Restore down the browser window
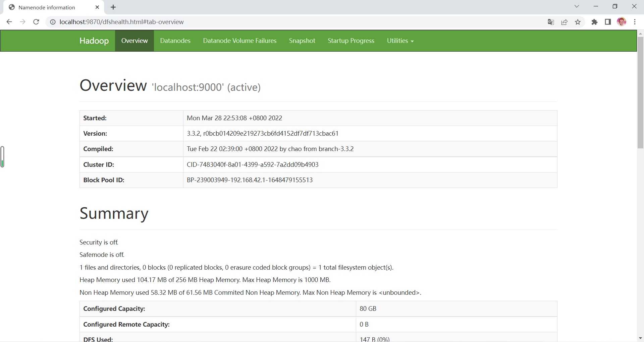 pos(615,6)
